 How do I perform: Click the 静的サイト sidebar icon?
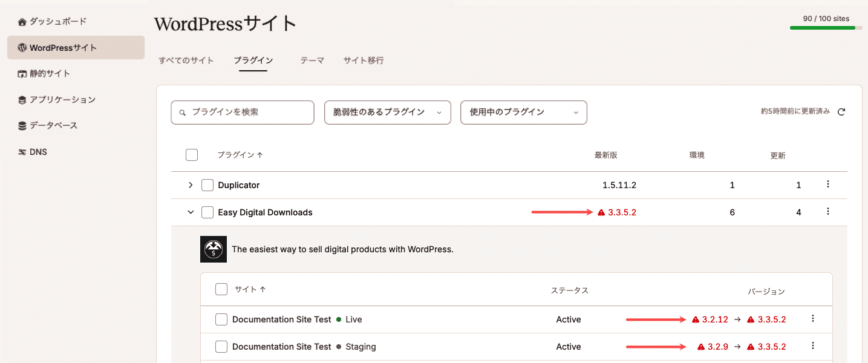(22, 74)
